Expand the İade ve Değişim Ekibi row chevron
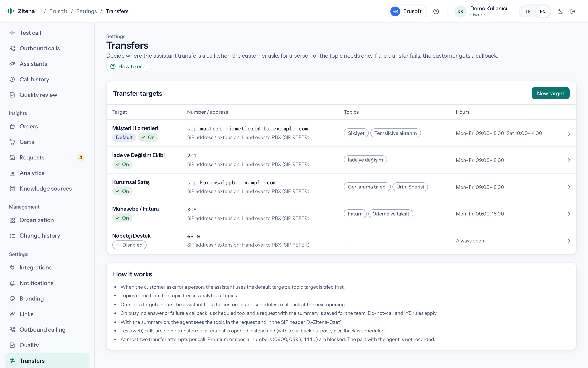The width and height of the screenshot is (588, 368). point(569,160)
